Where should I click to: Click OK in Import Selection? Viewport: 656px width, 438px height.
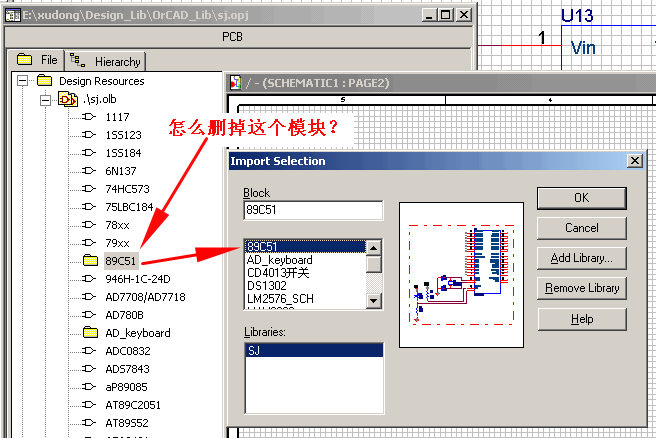582,198
